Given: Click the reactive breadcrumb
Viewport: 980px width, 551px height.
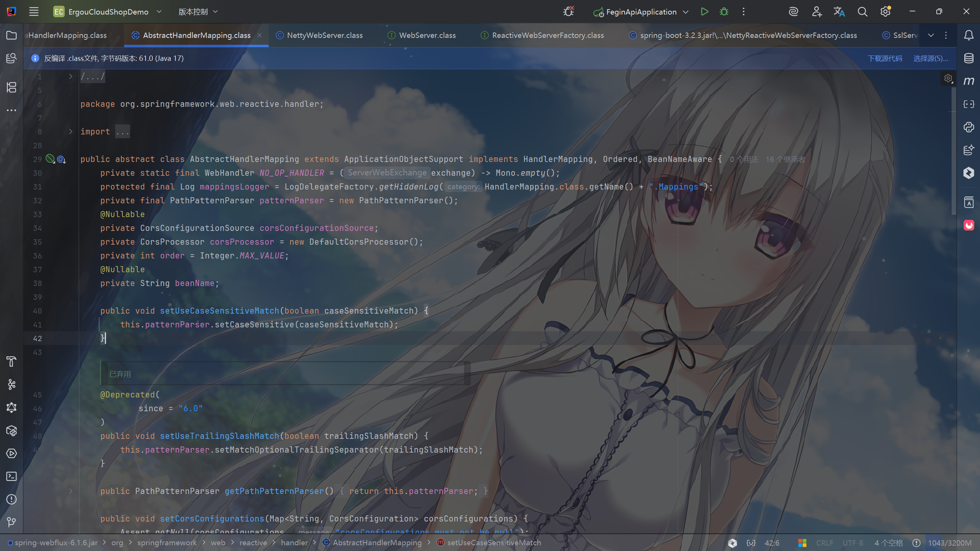Looking at the screenshot, I should 253,543.
